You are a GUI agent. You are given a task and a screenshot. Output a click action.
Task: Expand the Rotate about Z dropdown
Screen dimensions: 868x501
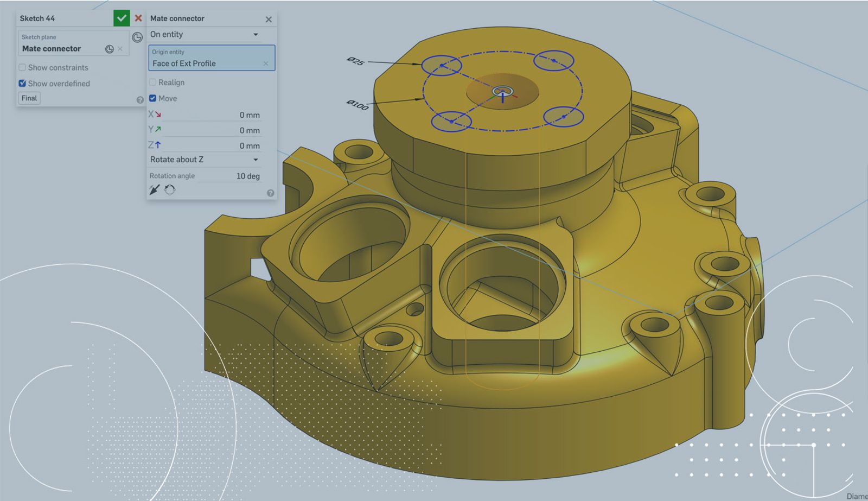coord(205,160)
